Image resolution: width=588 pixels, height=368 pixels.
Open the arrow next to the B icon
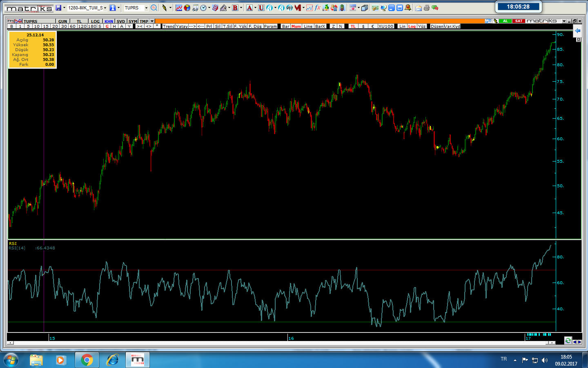(x=241, y=8)
